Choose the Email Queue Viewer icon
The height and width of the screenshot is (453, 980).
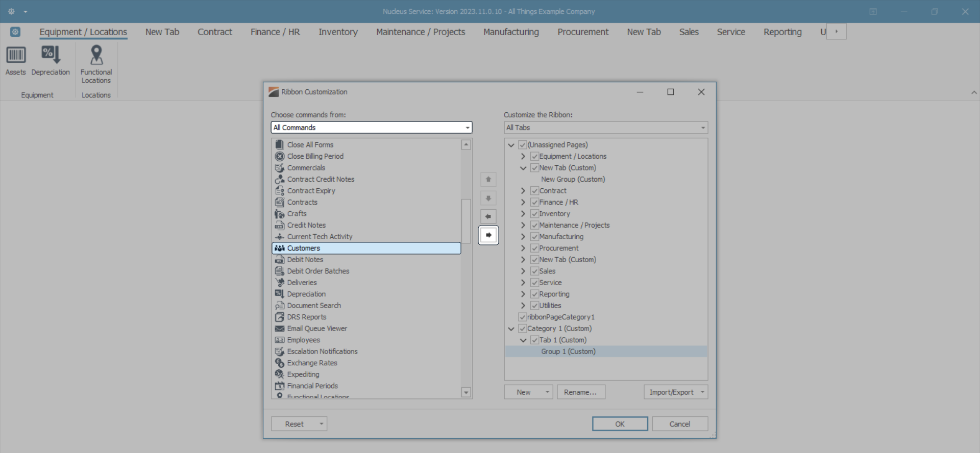(x=280, y=329)
